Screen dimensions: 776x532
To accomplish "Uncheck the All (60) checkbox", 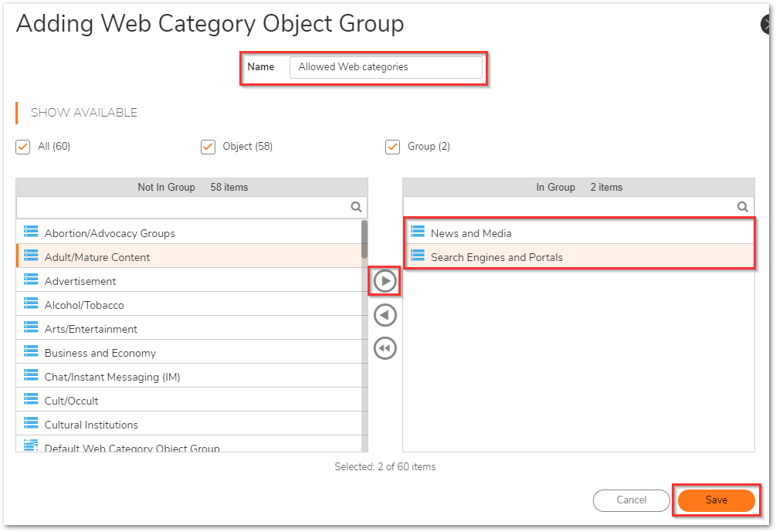I will coord(23,147).
